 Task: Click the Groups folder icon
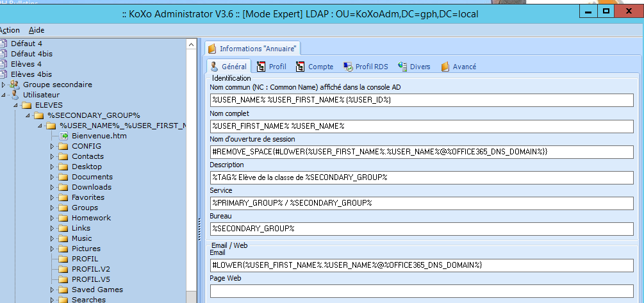tap(63, 208)
